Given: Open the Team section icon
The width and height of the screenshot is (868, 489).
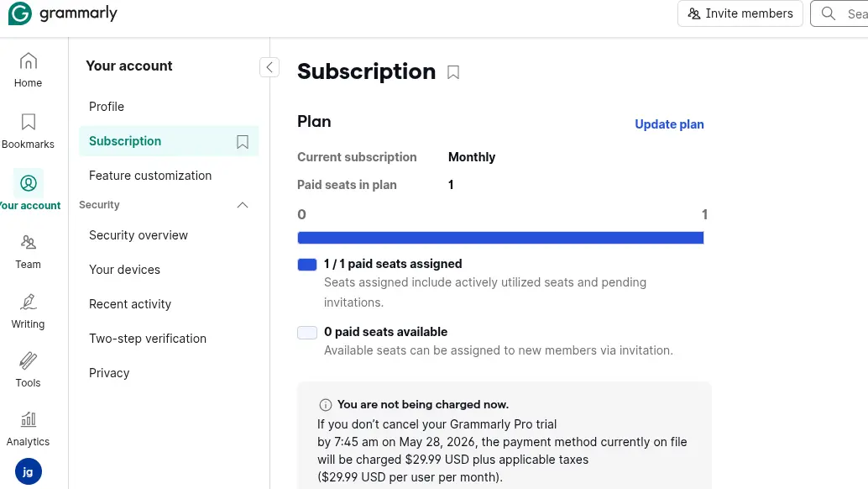Looking at the screenshot, I should [x=29, y=243].
